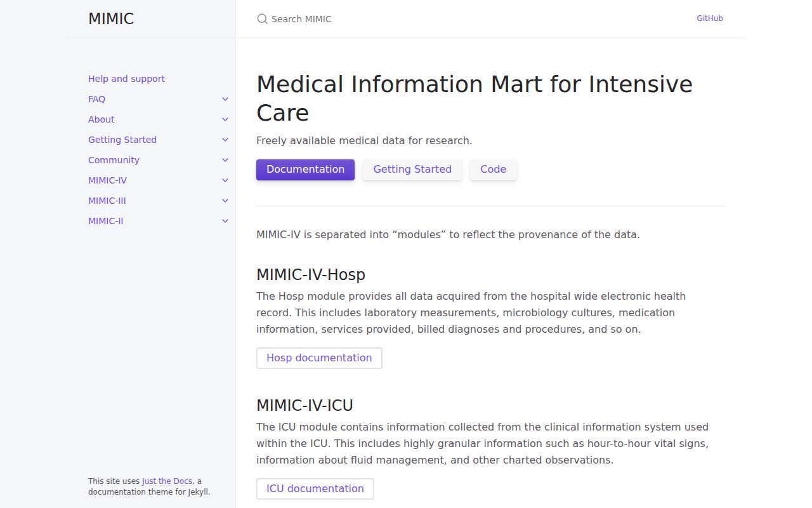Viewport: 812px width, 508px height.
Task: Expand the Getting Started sidebar chevron
Action: point(225,140)
